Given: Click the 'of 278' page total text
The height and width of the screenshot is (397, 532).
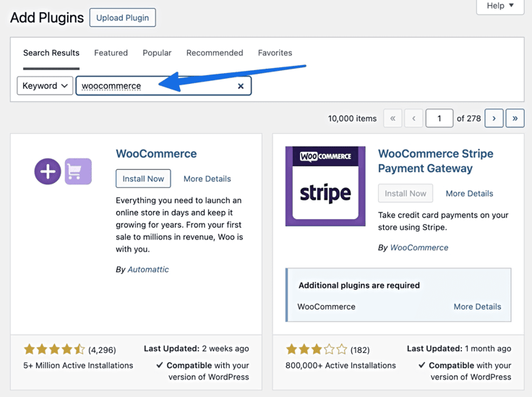Looking at the screenshot, I should click(x=468, y=119).
